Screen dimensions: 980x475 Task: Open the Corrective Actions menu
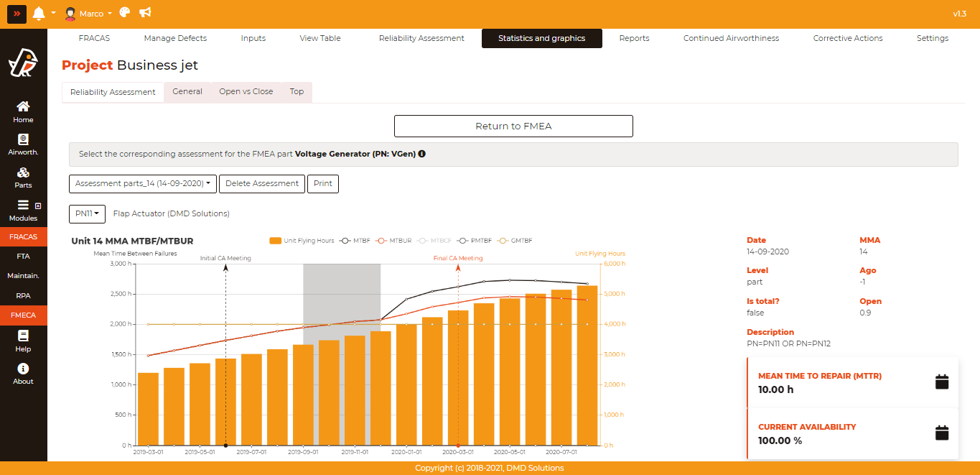click(x=847, y=39)
